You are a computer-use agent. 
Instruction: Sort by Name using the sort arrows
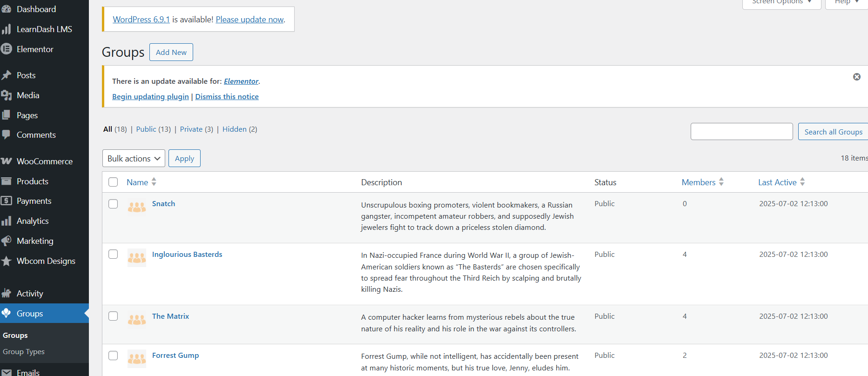click(154, 182)
